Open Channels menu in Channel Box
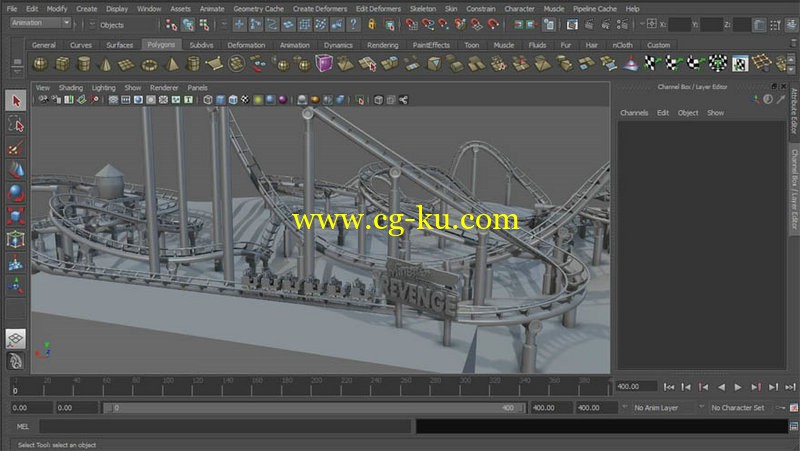 634,113
